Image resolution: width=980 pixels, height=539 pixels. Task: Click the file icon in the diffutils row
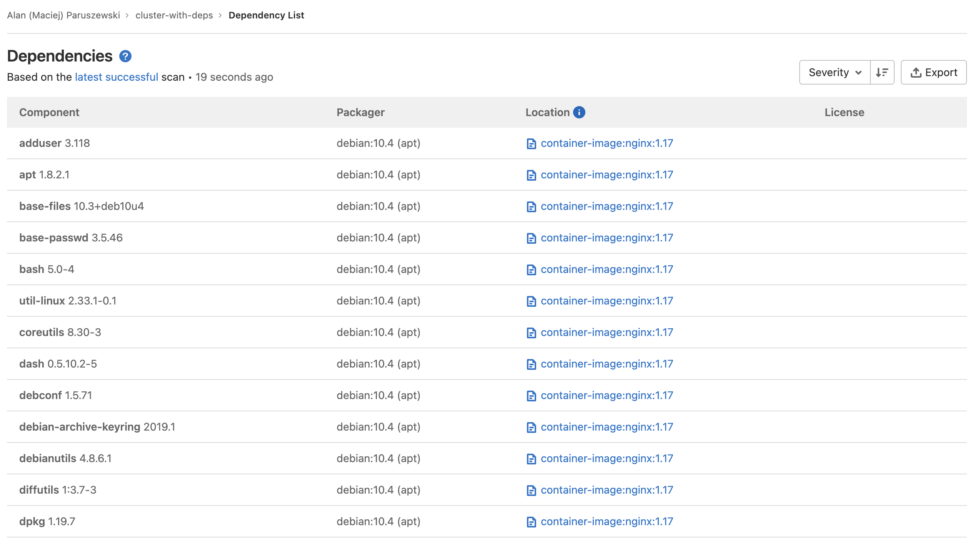coord(531,490)
